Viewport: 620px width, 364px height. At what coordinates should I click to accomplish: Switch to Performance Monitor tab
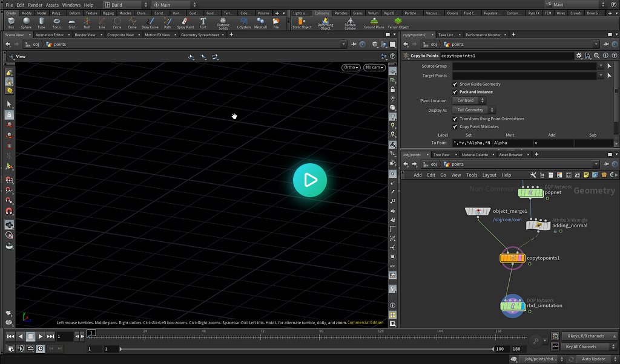tap(483, 34)
